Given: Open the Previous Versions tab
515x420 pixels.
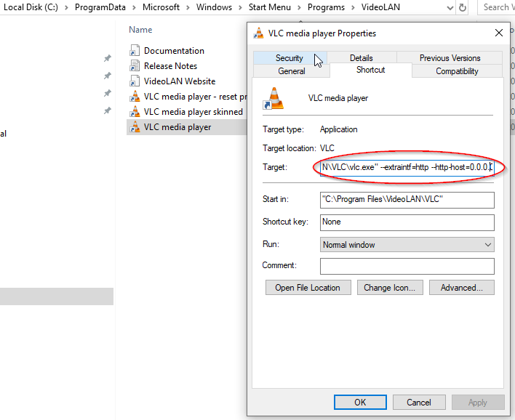Looking at the screenshot, I should tap(450, 58).
